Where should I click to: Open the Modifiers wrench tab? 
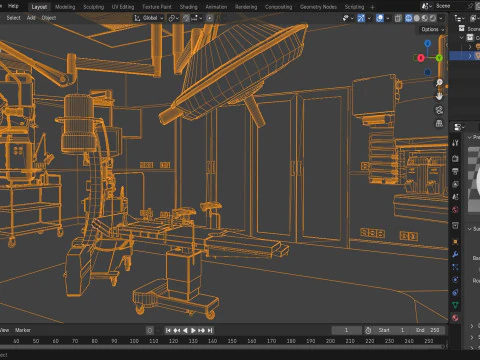point(455,254)
